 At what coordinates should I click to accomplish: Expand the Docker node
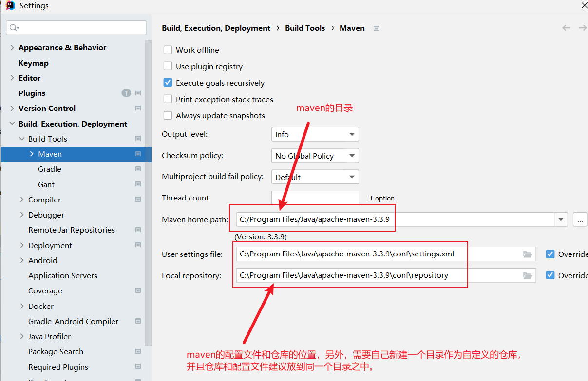(x=22, y=306)
